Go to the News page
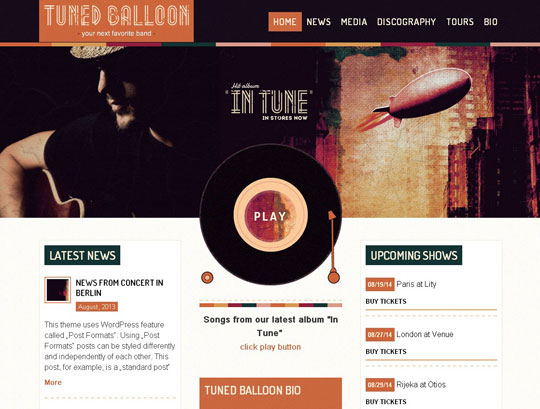540x409 pixels. point(319,22)
